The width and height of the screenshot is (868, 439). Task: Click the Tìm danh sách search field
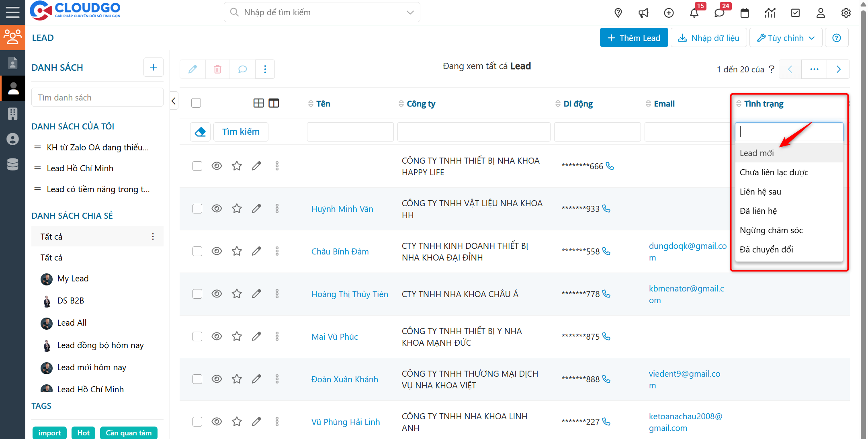point(97,98)
